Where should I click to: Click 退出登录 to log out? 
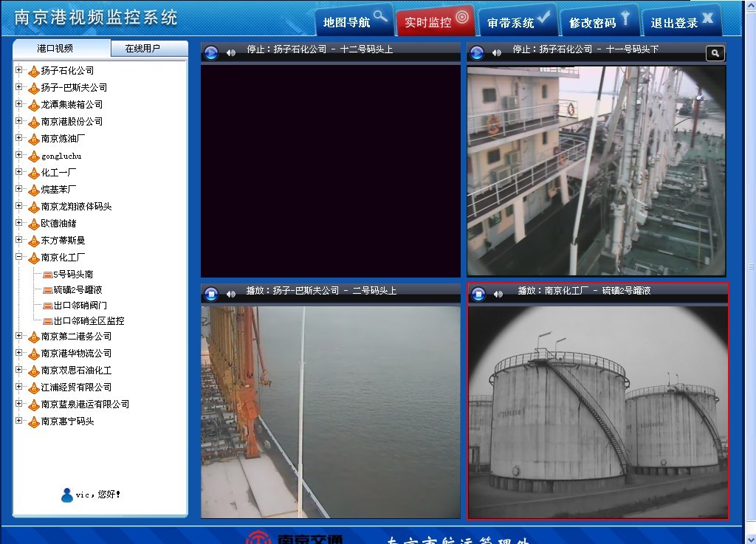pos(681,21)
